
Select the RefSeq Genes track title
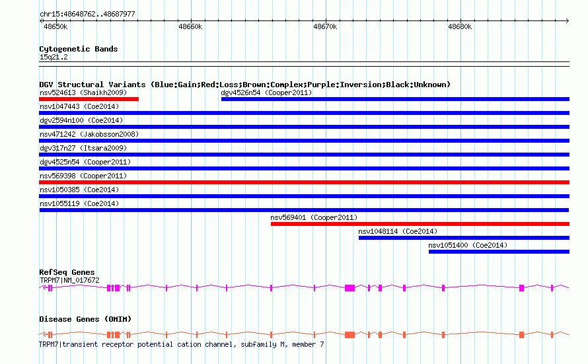pyautogui.click(x=67, y=272)
